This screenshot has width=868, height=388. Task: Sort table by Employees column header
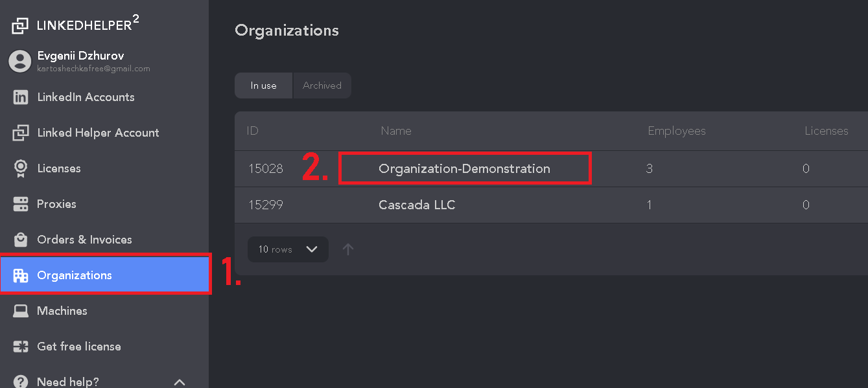[677, 131]
